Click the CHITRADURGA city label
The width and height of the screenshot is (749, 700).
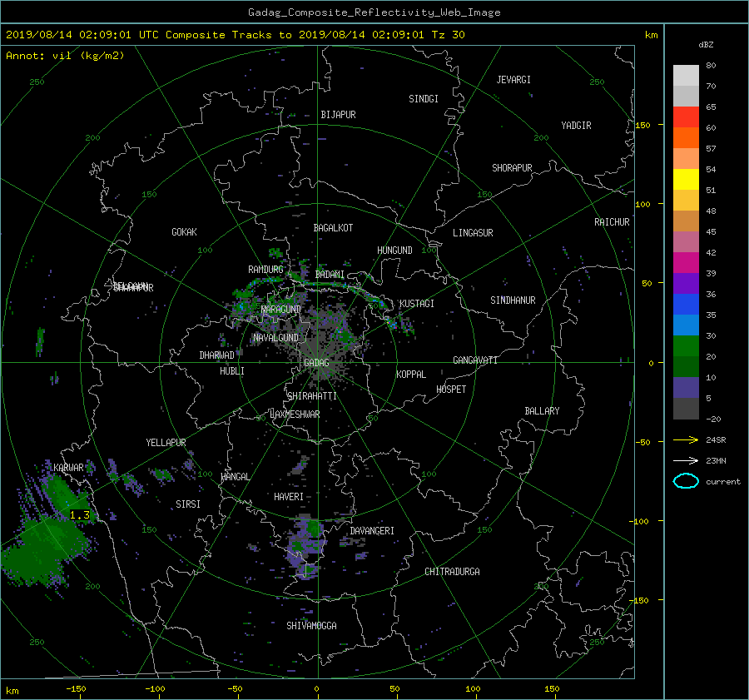tap(453, 572)
